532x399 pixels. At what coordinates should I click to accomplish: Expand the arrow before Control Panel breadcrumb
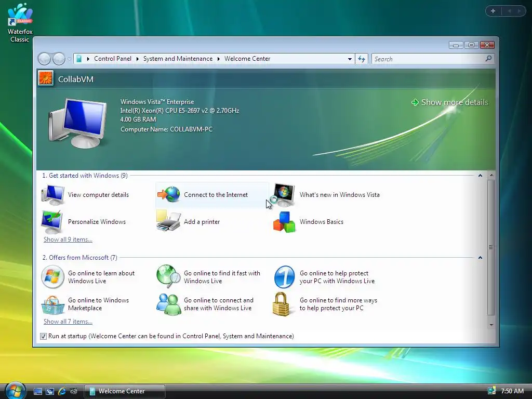point(88,59)
